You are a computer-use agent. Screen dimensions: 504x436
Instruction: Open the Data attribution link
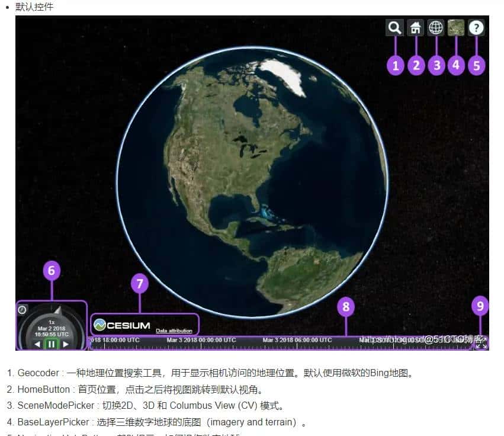[174, 330]
